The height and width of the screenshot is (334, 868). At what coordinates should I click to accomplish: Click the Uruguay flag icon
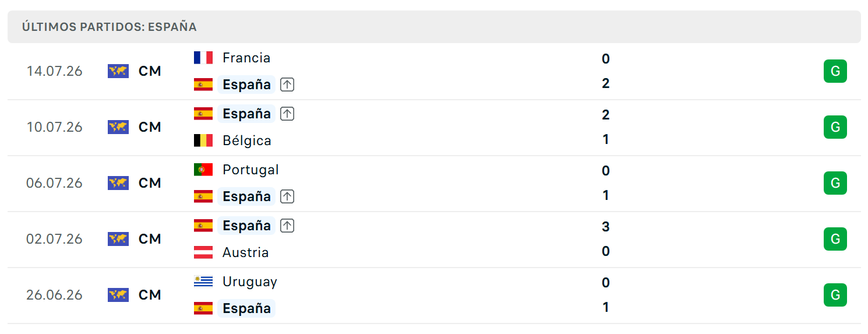pos(203,282)
